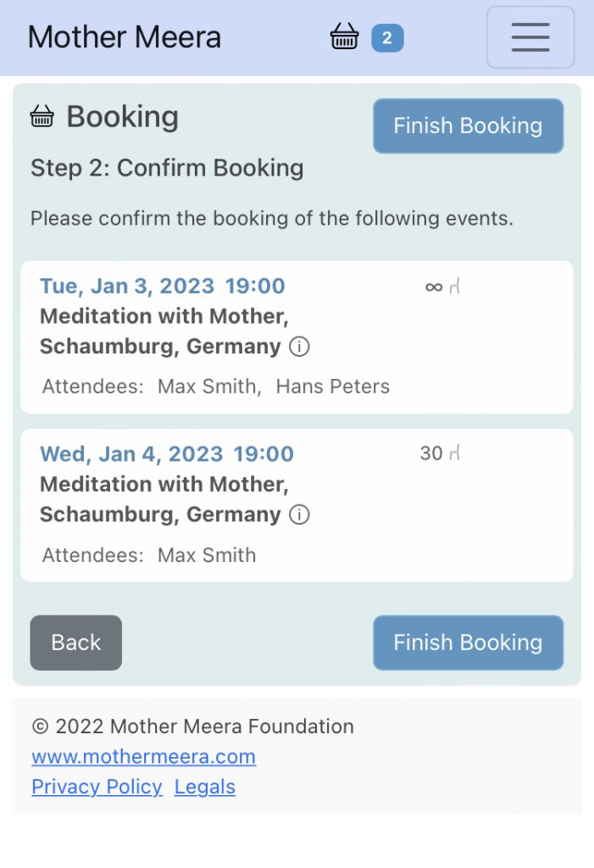Image resolution: width=594 pixels, height=868 pixels.
Task: Select the Tue, Jan 3, 2023 19:00 date
Action: pyautogui.click(x=162, y=287)
